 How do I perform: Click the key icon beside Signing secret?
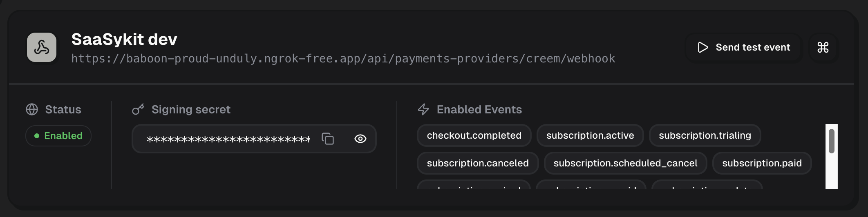point(138,109)
